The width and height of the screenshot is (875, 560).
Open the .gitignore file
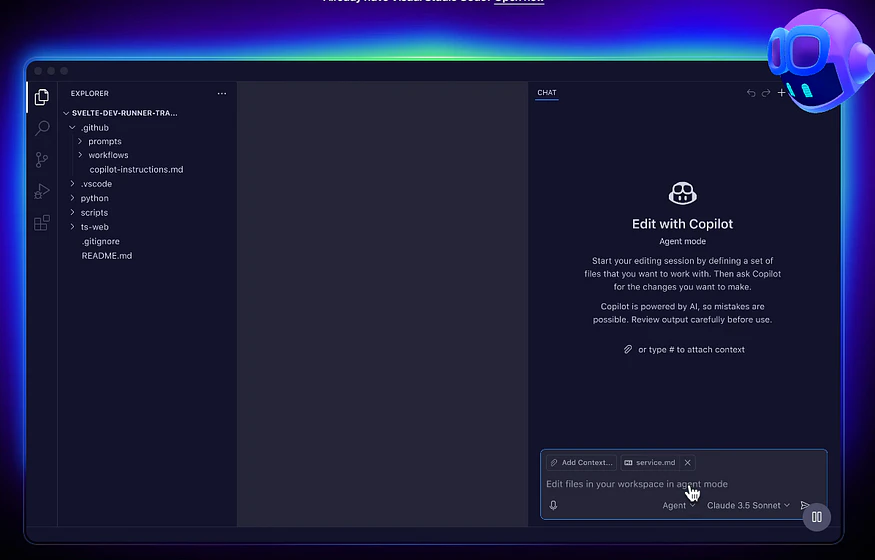(100, 242)
